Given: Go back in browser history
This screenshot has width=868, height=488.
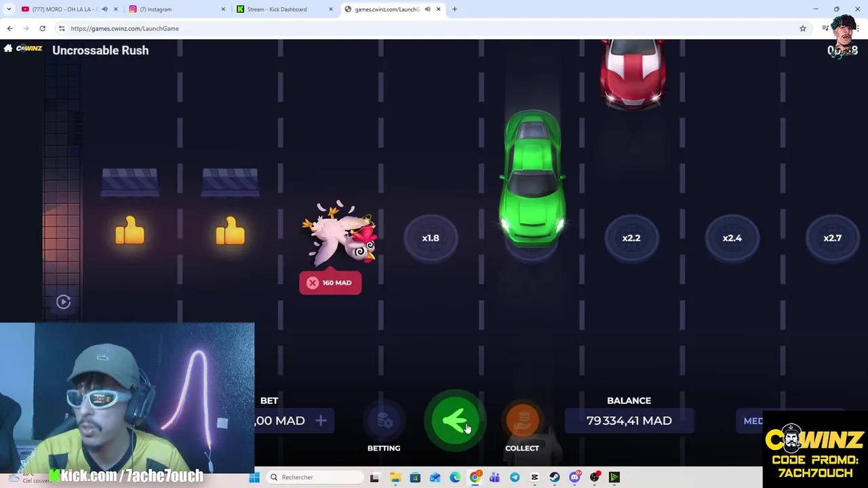Looking at the screenshot, I should tap(9, 28).
